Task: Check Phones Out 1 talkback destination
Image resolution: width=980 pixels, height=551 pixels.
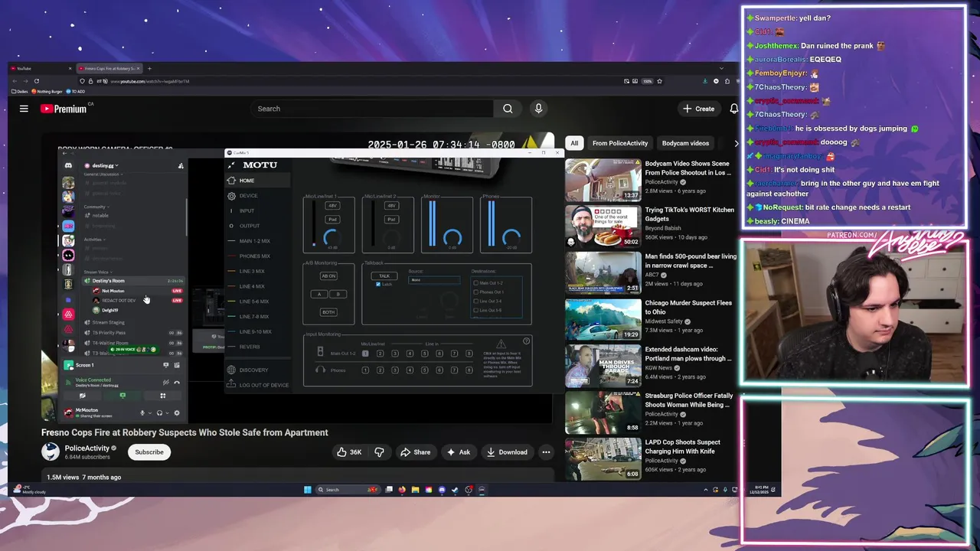Action: 475,292
